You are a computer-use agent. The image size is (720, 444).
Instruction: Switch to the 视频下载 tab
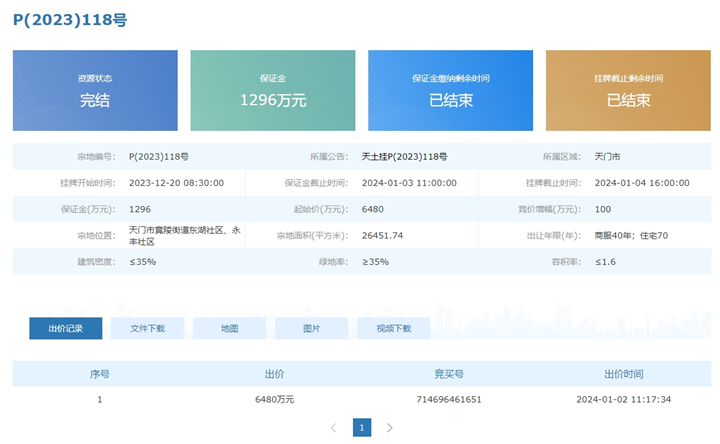[393, 329]
